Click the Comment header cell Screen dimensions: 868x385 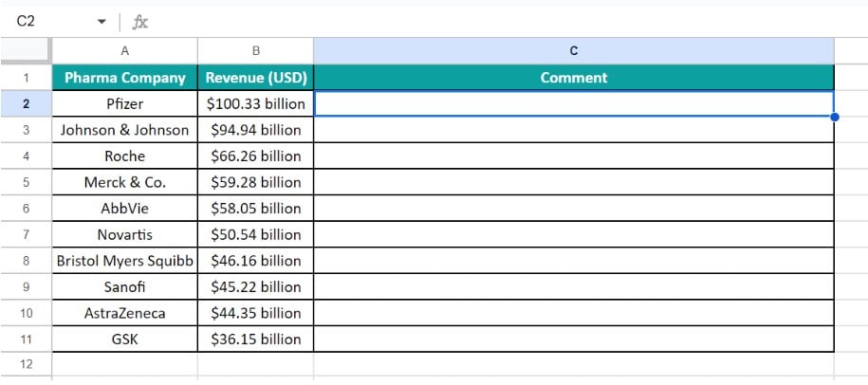[x=574, y=78]
